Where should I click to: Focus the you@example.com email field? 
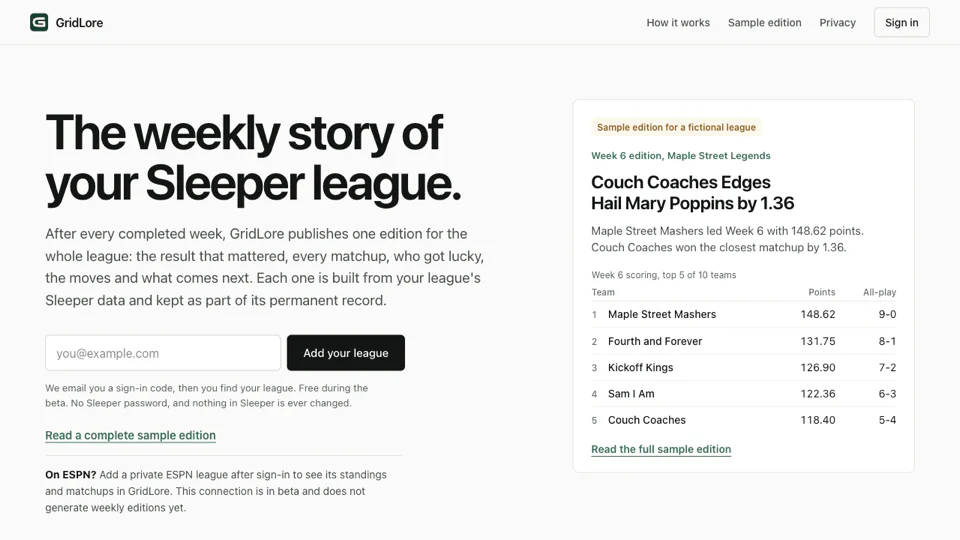click(x=163, y=353)
